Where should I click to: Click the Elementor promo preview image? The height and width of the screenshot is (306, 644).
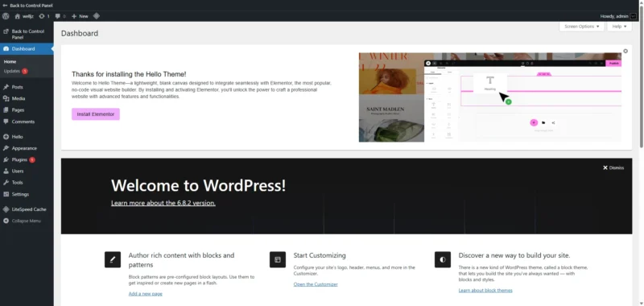pos(490,97)
